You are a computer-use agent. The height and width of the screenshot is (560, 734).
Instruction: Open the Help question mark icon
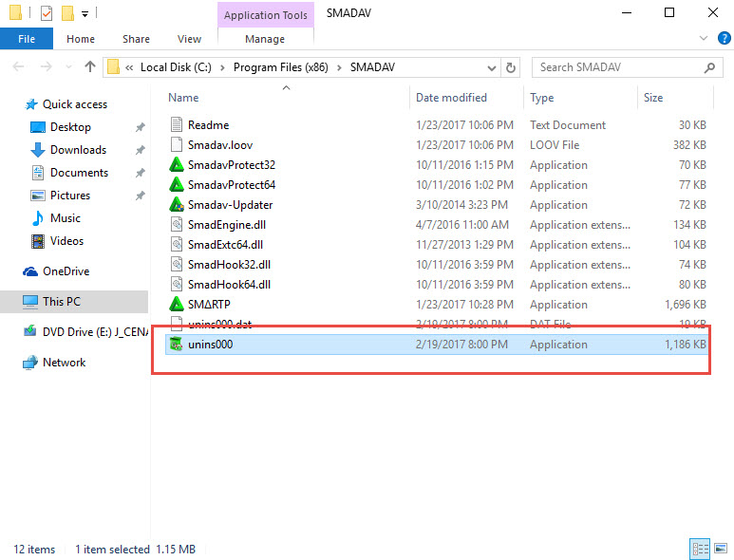click(x=724, y=38)
